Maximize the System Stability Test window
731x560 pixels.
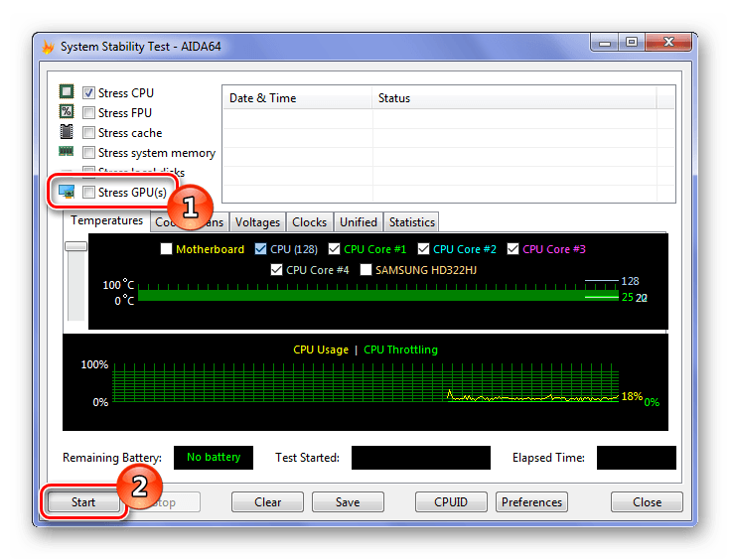tap(632, 43)
